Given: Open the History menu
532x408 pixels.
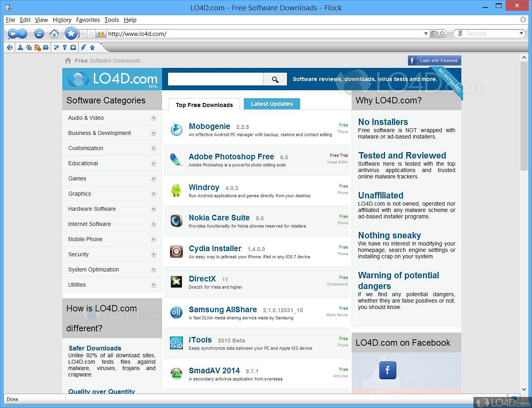Looking at the screenshot, I should tap(62, 20).
